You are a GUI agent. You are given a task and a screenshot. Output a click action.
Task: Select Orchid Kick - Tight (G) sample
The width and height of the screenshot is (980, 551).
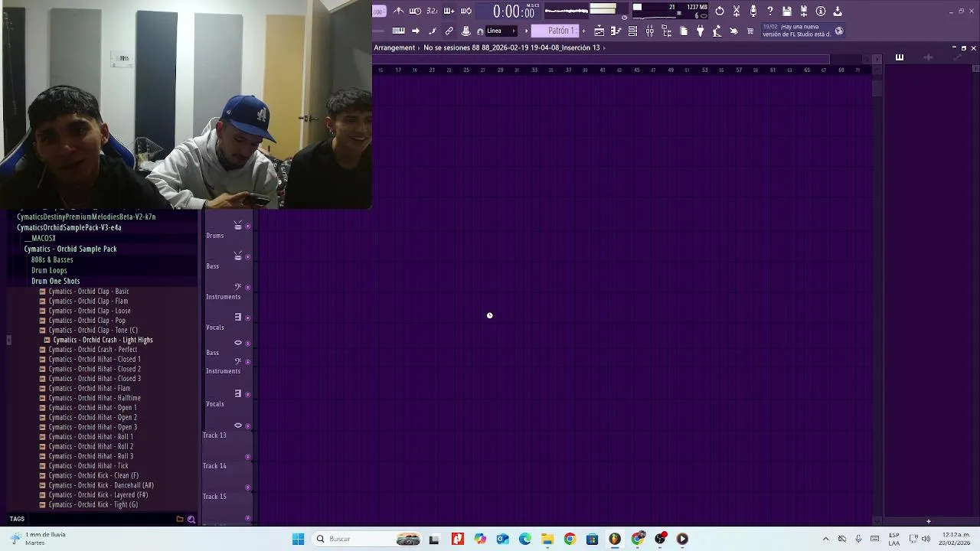(93, 504)
